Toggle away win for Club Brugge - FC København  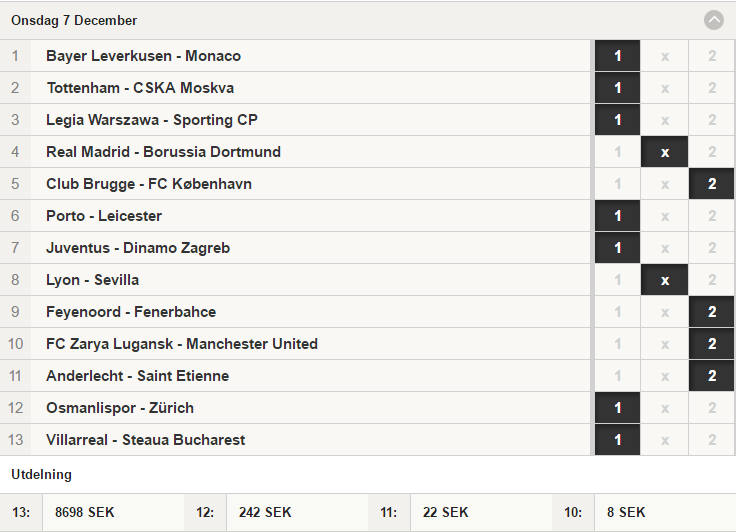(x=712, y=184)
